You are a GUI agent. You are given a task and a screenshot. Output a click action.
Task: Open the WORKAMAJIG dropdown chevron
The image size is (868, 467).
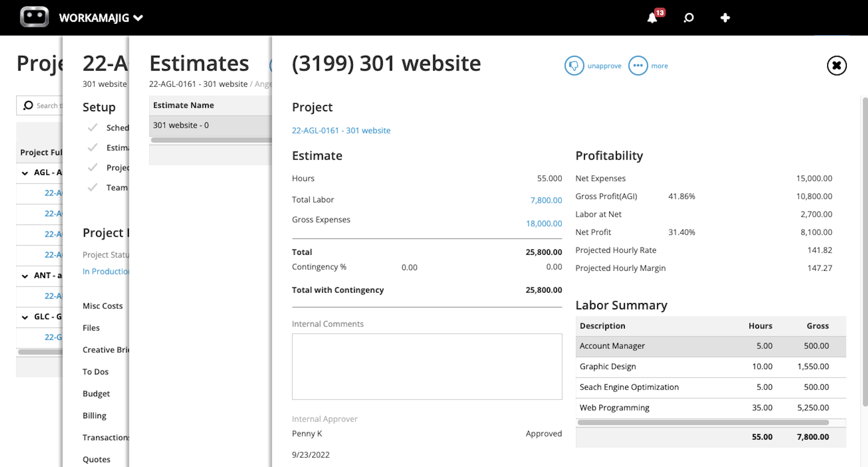[138, 18]
